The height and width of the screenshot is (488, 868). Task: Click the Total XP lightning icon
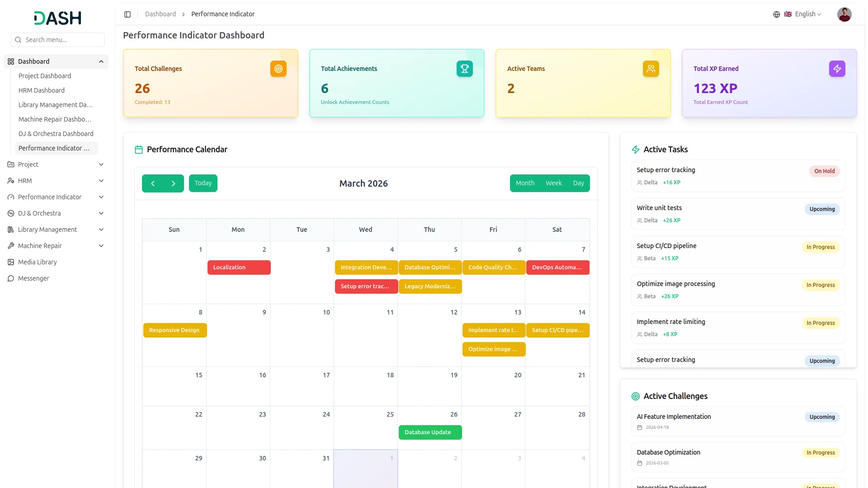pos(837,69)
